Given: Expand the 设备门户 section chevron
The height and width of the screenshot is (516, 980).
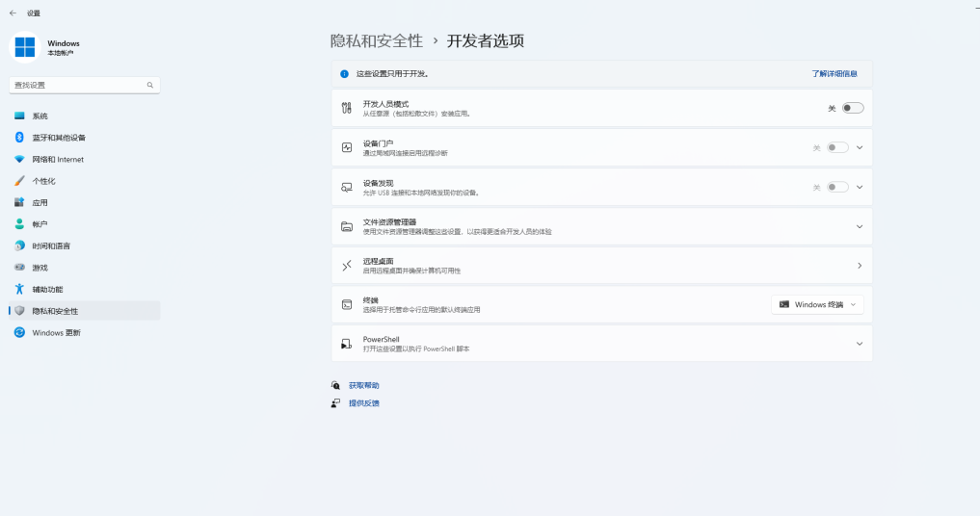Looking at the screenshot, I should (x=860, y=147).
